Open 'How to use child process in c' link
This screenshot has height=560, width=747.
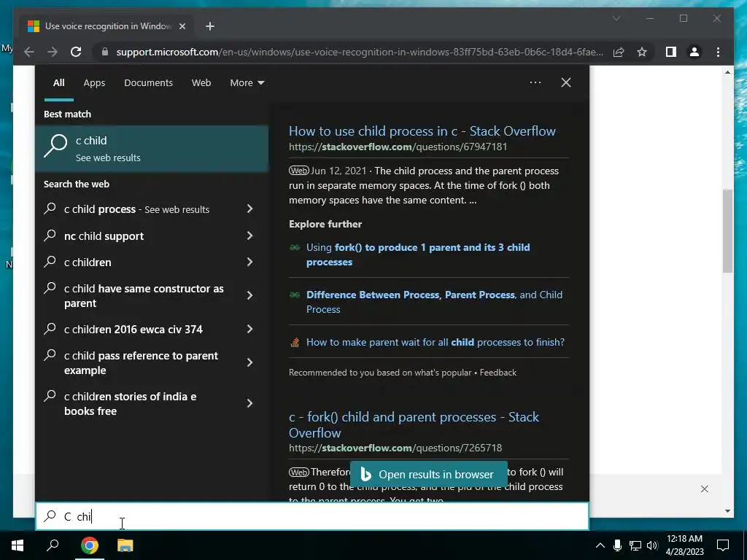422,131
